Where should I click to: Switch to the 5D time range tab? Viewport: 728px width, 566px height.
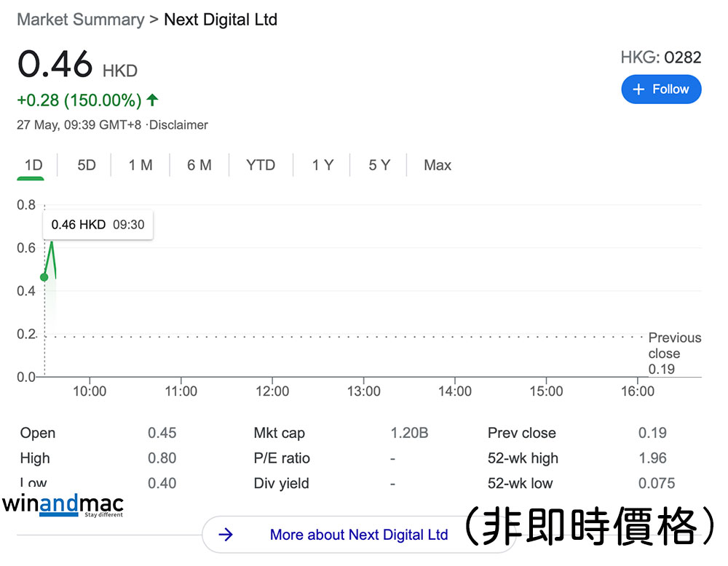pyautogui.click(x=87, y=165)
